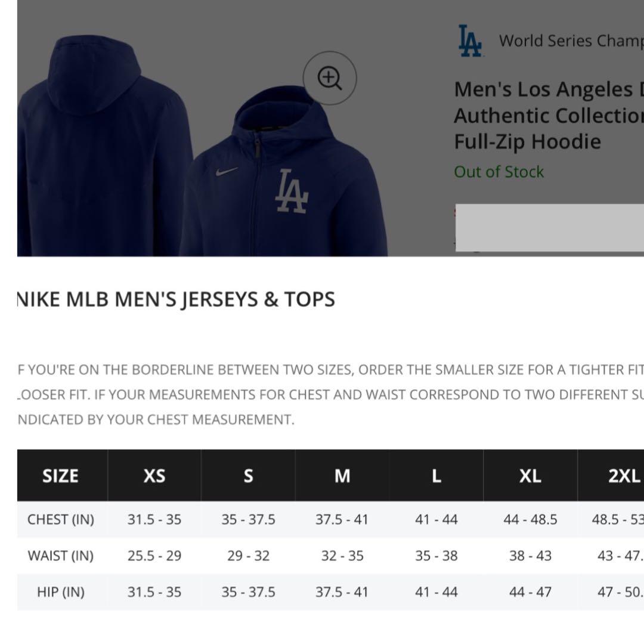Image resolution: width=644 pixels, height=644 pixels.
Task: Expand the XL size column
Action: point(530,475)
